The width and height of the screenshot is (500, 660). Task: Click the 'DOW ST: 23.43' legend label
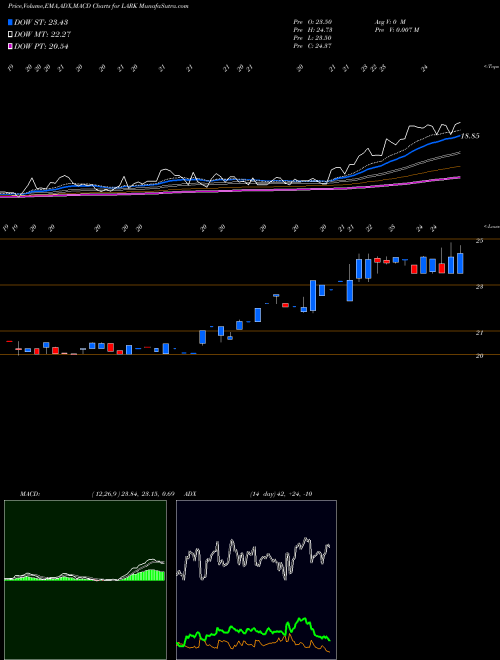point(41,22)
